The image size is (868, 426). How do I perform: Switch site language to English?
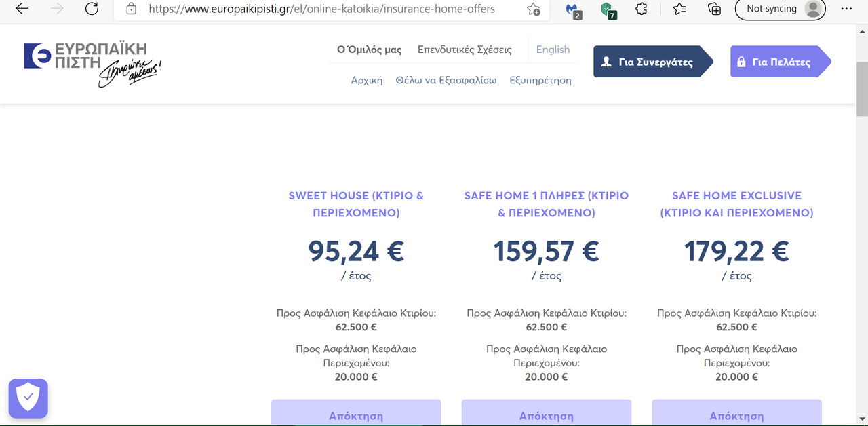click(553, 50)
